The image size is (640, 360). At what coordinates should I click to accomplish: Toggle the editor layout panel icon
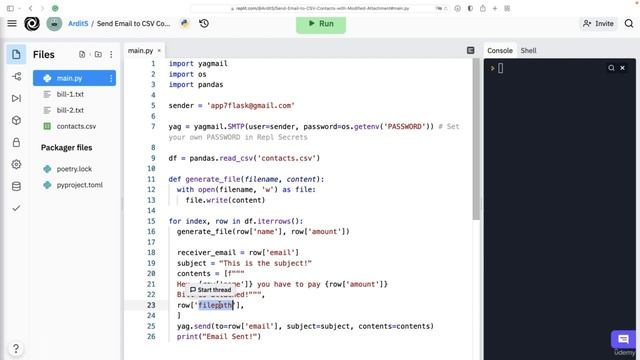(x=470, y=50)
